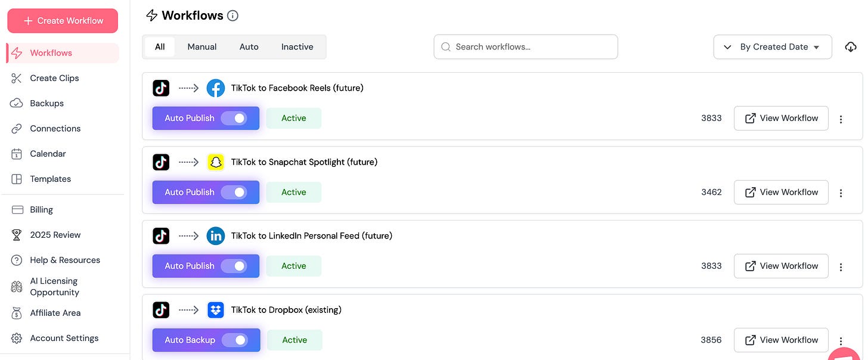Click TikTok icon in Facebook Reels workflow
This screenshot has width=868, height=360.
(x=161, y=88)
